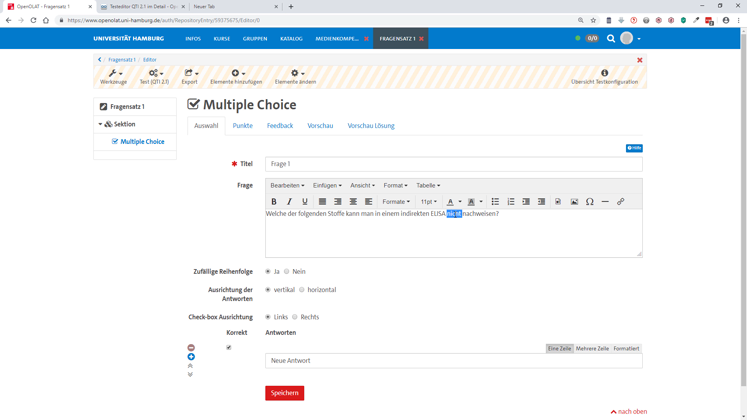The width and height of the screenshot is (747, 420).
Task: Switch answer editor to Mehrere Zeile
Action: pyautogui.click(x=592, y=349)
